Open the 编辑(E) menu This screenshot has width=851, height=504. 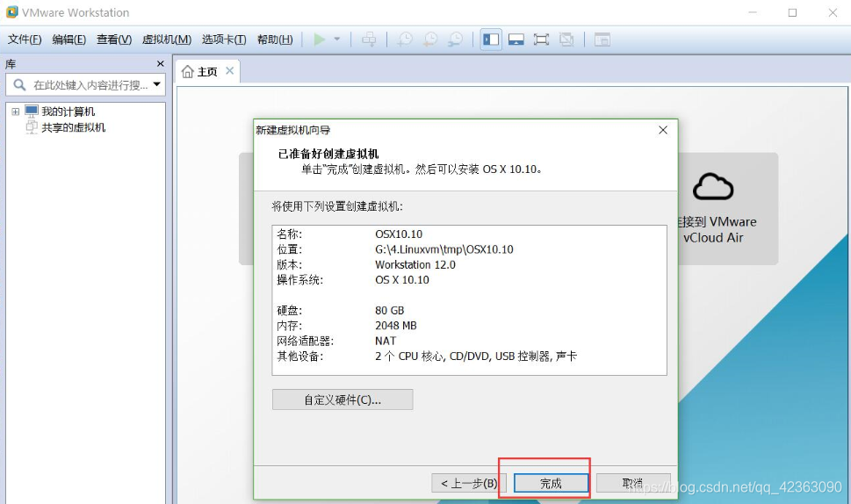69,39
